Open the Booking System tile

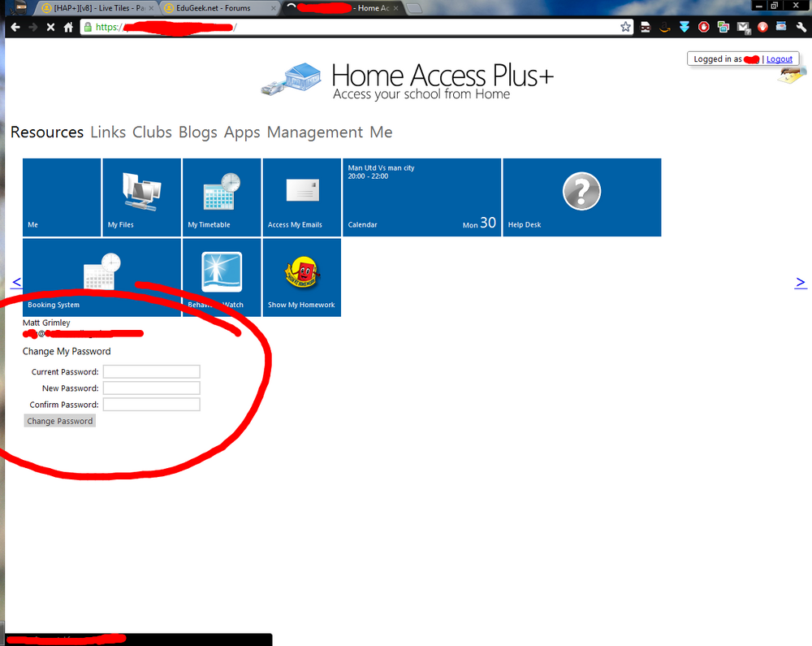click(102, 277)
